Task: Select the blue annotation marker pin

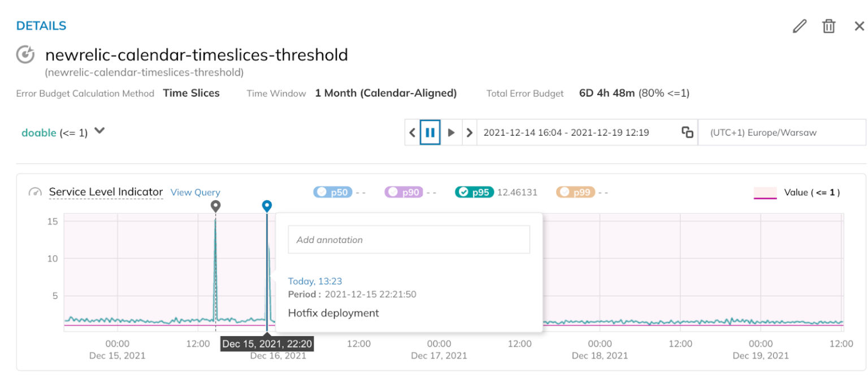Action: (x=267, y=205)
